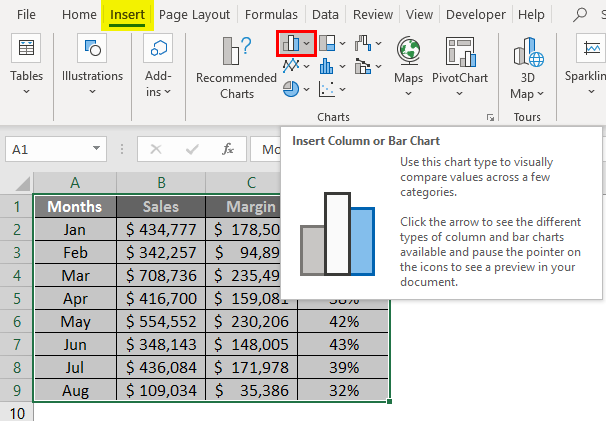
Task: Open Recommended Charts
Action: 236,66
